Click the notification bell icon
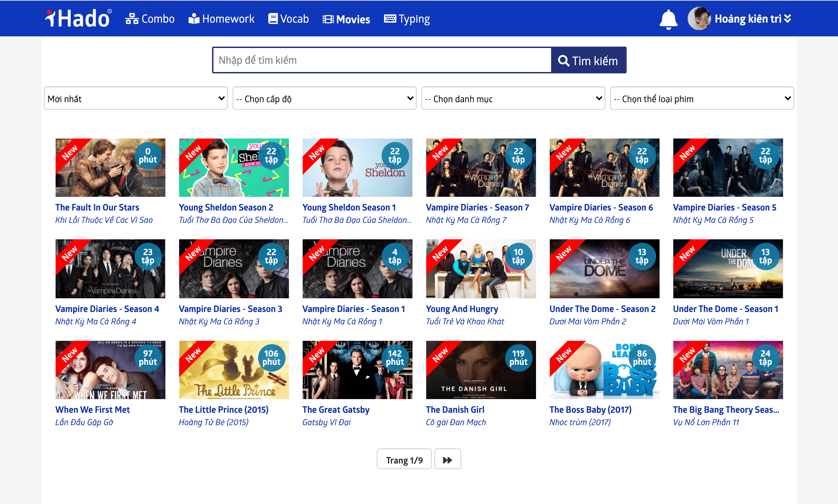Image resolution: width=838 pixels, height=504 pixels. tap(668, 19)
